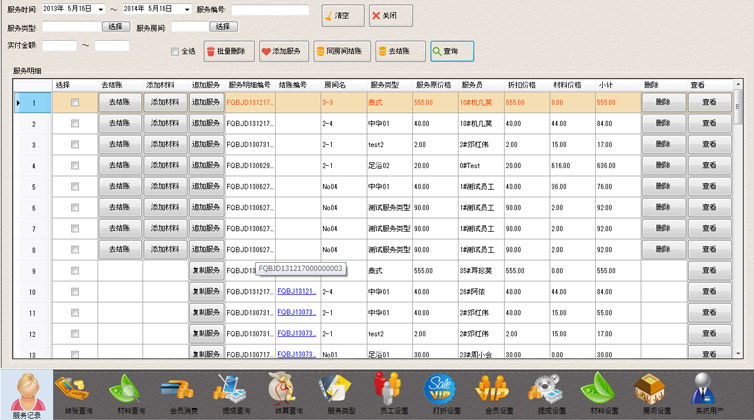This screenshot has height=420, width=754.
Task: Click 同房间结账 same-room checkout button
Action: (x=342, y=51)
